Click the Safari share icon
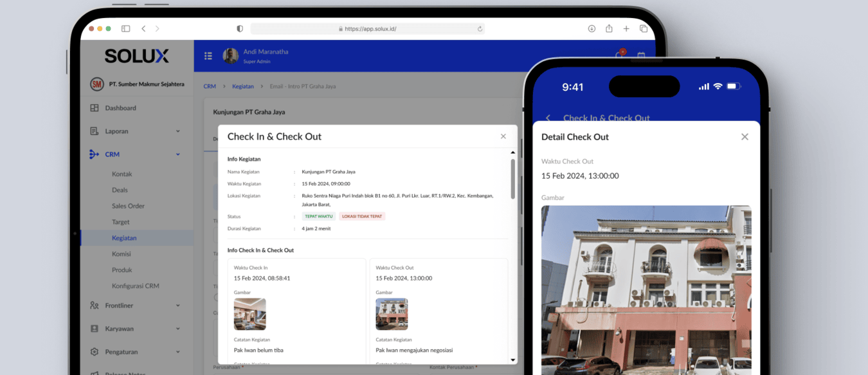Viewport: 868px width, 375px height. tap(609, 28)
